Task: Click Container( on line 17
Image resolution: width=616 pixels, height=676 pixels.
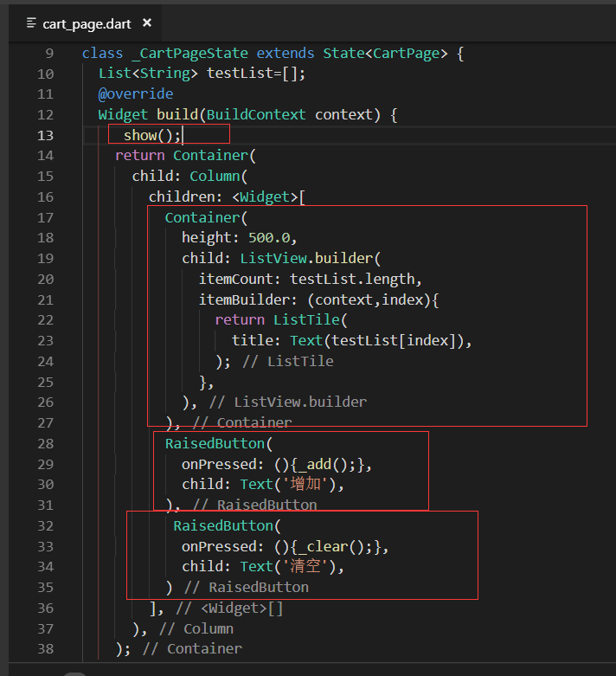Action: (206, 218)
